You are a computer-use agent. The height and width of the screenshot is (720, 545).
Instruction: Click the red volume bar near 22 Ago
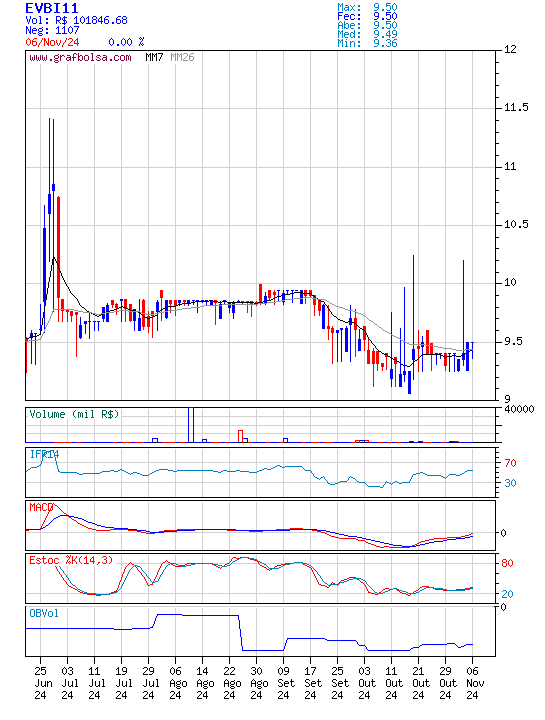tap(240, 436)
